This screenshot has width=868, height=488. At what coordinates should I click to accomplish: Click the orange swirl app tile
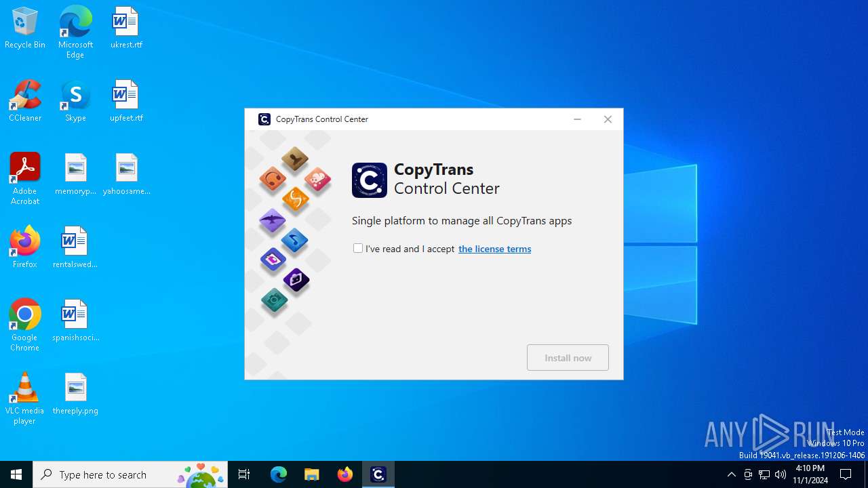point(295,199)
